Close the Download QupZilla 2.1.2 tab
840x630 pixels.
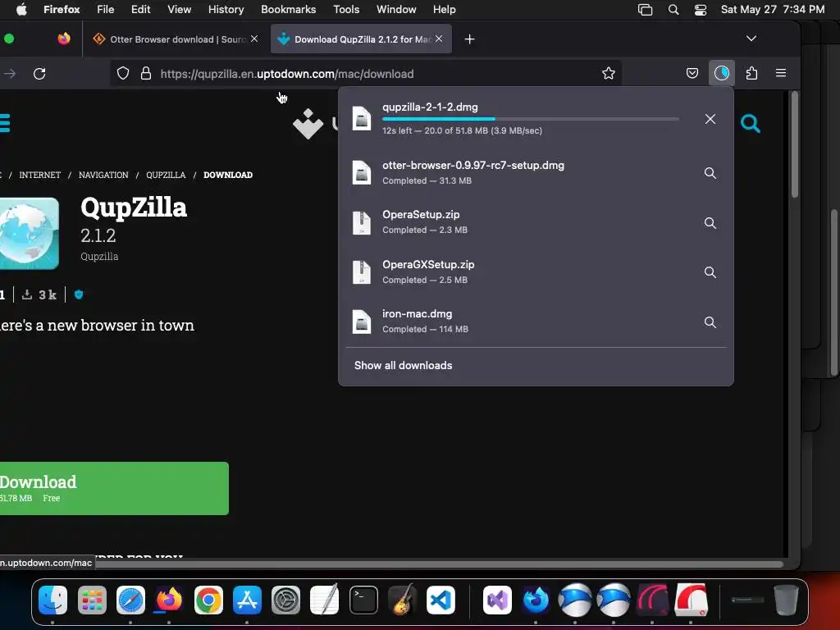pyautogui.click(x=439, y=39)
